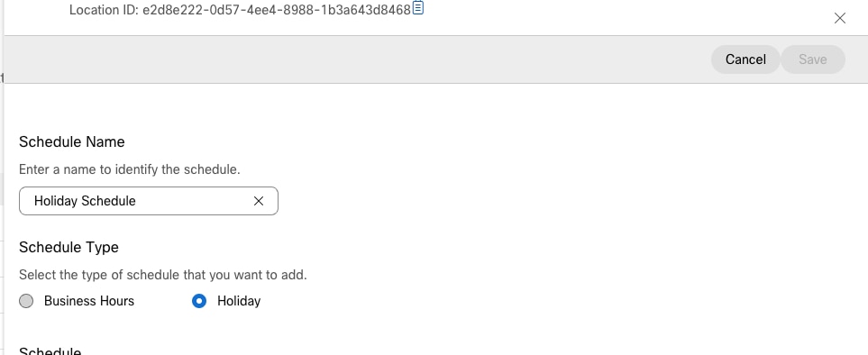This screenshot has height=355, width=868.
Task: Click the 'Enter a name to identify' hint
Action: click(130, 169)
